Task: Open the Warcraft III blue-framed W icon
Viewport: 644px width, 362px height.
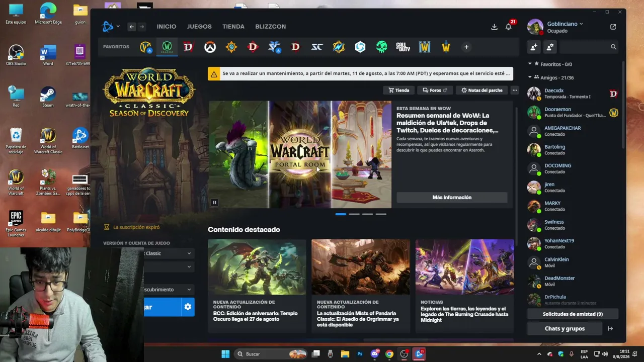Action: pos(425,47)
